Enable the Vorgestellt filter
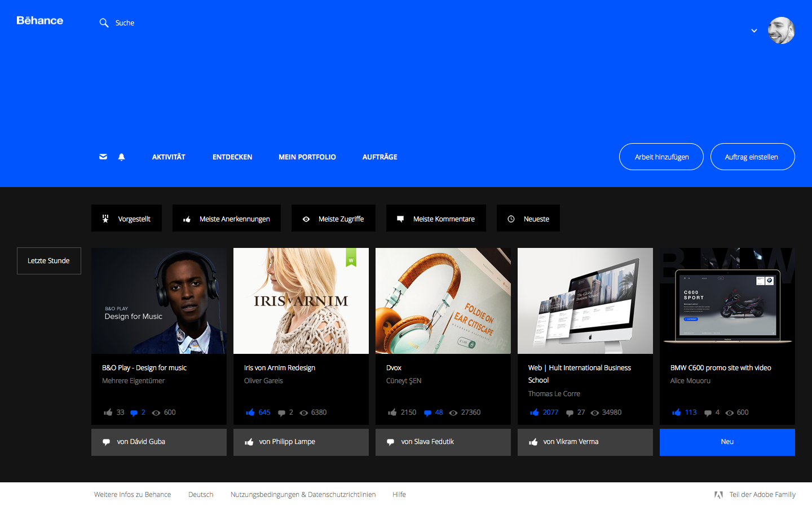Image resolution: width=812 pixels, height=506 pixels. coord(126,218)
